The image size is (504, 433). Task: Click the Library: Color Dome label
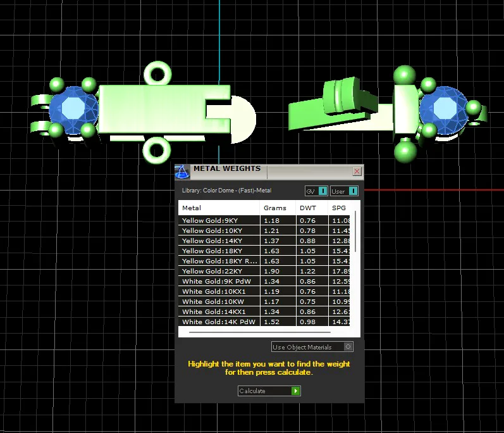[226, 191]
